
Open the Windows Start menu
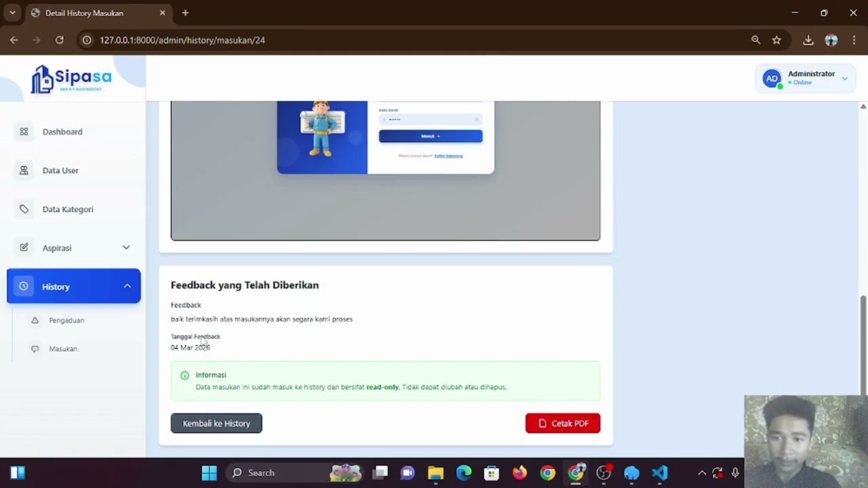pos(209,472)
